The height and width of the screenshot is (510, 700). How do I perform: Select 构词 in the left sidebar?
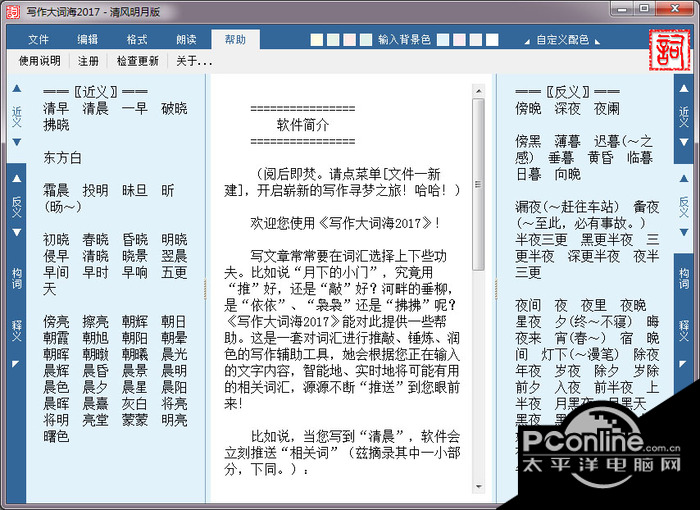(17, 278)
